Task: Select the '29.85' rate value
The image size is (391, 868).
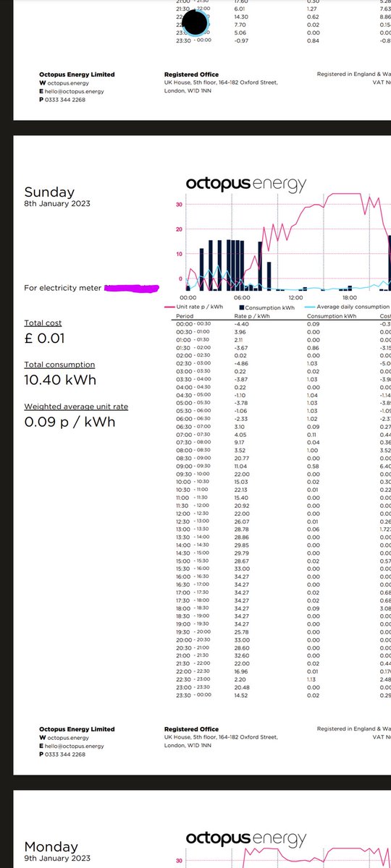Action: point(242,547)
